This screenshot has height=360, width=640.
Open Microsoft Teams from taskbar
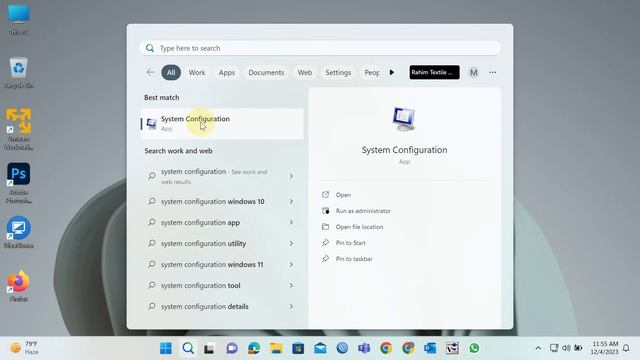pyautogui.click(x=364, y=348)
